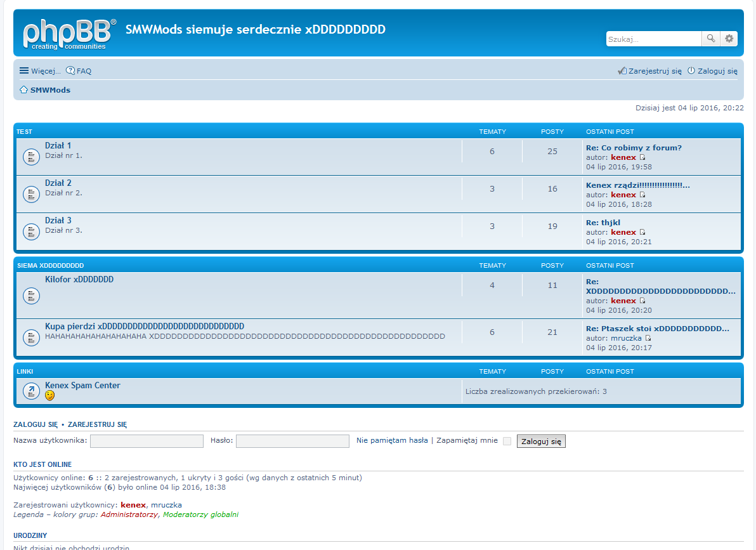Expand the Więcej… menu
The height and width of the screenshot is (550, 756).
pos(40,71)
